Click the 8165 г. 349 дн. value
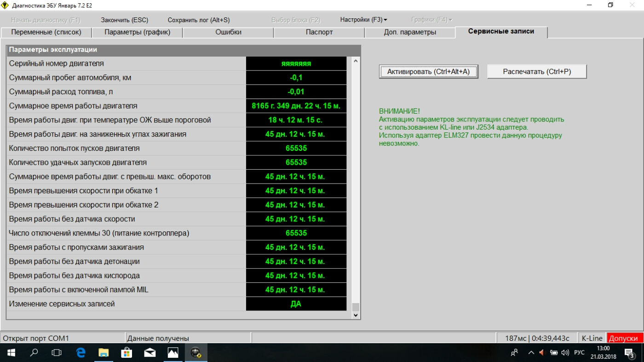The width and height of the screenshot is (644, 362). [296, 106]
